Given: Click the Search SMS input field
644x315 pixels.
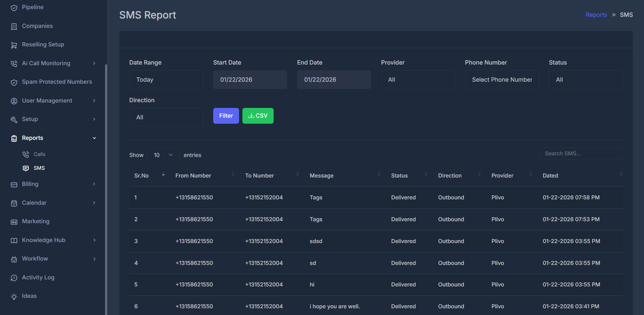Looking at the screenshot, I should pos(581,153).
